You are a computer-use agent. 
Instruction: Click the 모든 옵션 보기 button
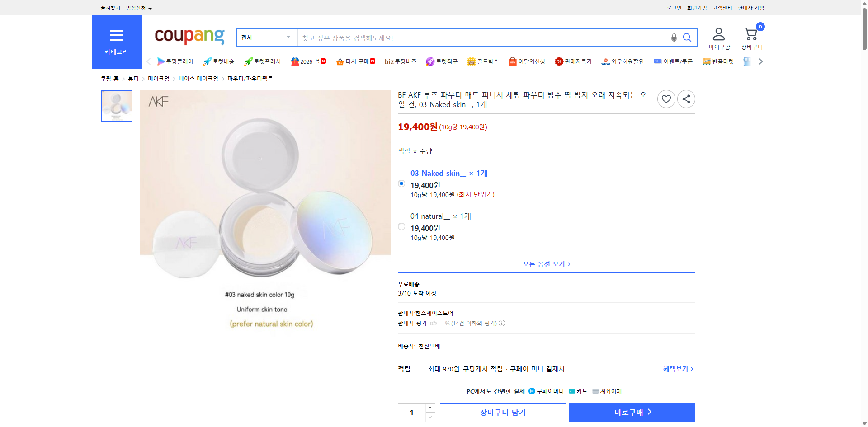tap(546, 263)
